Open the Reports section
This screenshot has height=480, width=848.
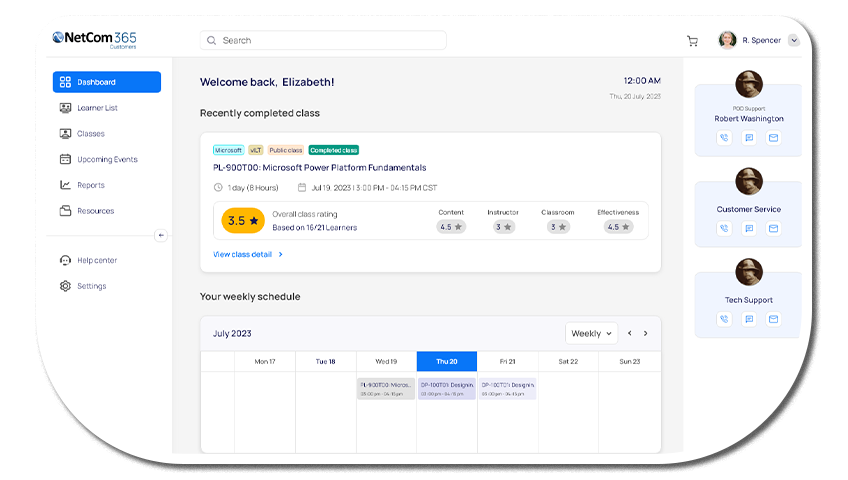pos(91,185)
